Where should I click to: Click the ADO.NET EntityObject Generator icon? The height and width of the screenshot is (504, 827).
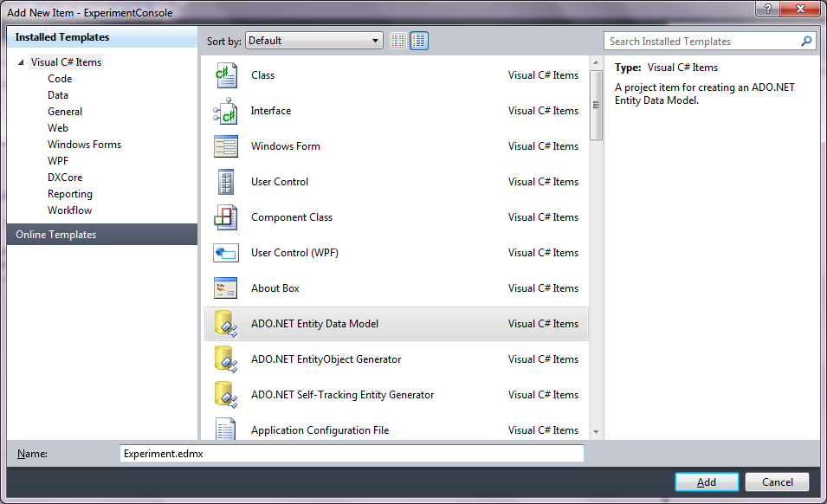226,359
